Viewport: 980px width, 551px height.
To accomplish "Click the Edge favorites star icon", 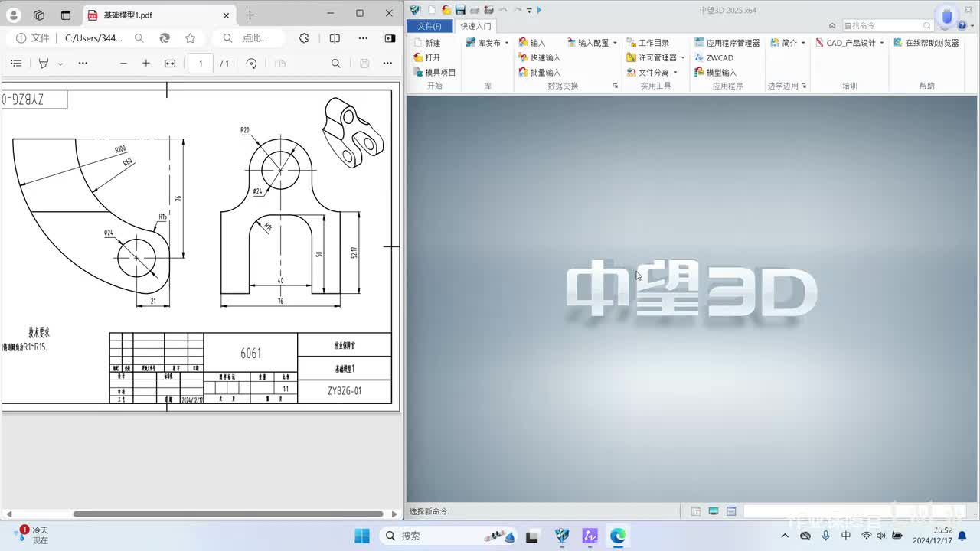I will pyautogui.click(x=190, y=38).
